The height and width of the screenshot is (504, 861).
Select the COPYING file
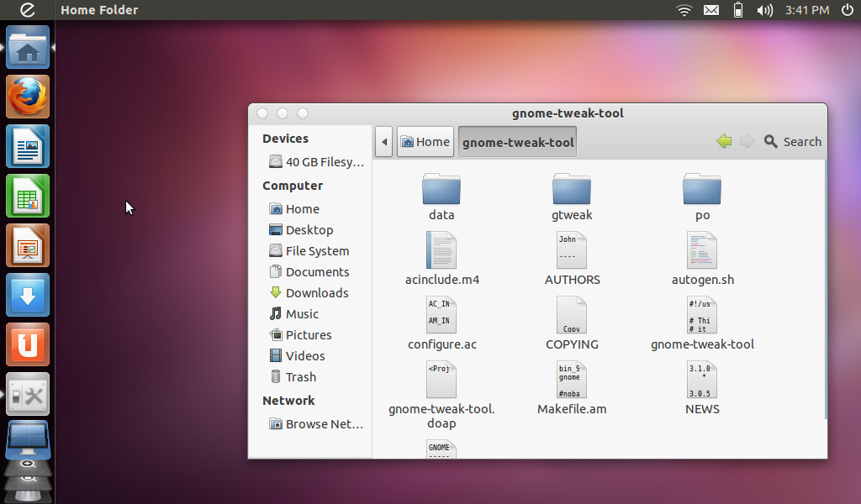(572, 323)
